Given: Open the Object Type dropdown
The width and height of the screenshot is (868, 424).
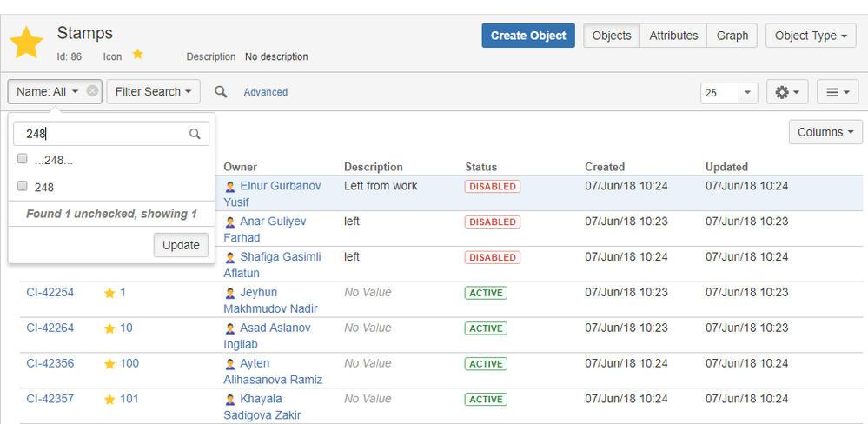Looking at the screenshot, I should pos(811,36).
